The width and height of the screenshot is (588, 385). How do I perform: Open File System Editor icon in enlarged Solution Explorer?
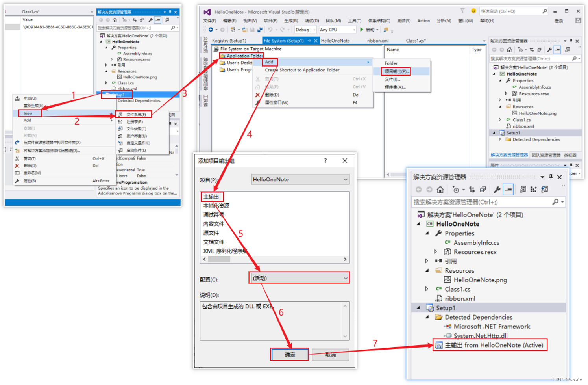tap(523, 190)
